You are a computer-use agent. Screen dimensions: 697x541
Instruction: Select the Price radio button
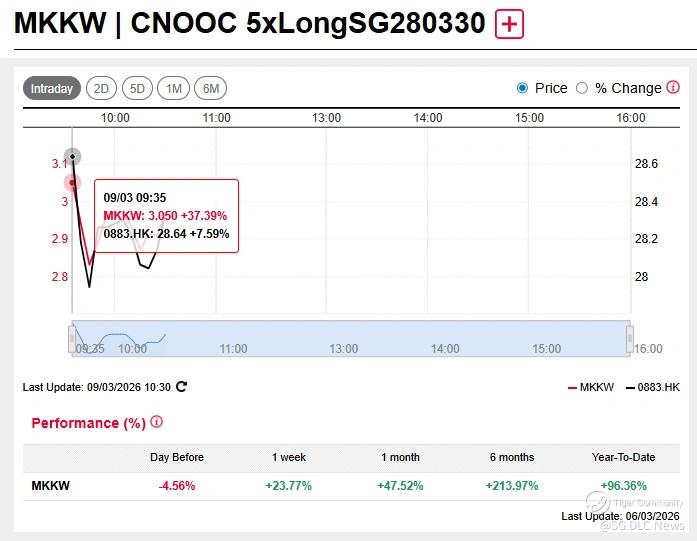tap(522, 88)
